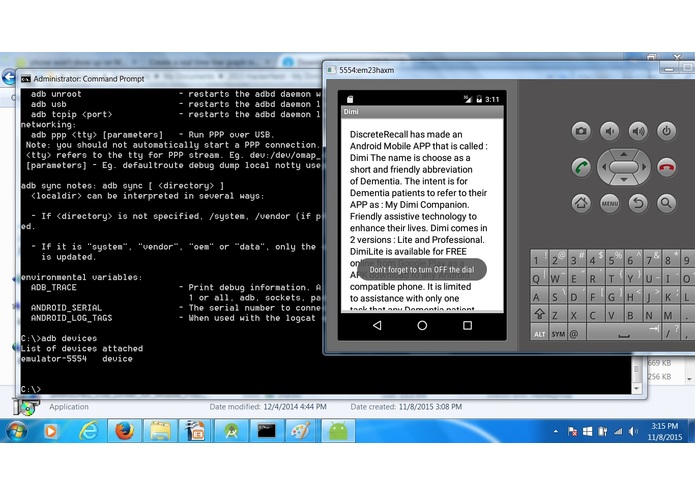695x494 pixels.
Task: Click the 'C:\>adb devices' command line
Action: coord(59,338)
